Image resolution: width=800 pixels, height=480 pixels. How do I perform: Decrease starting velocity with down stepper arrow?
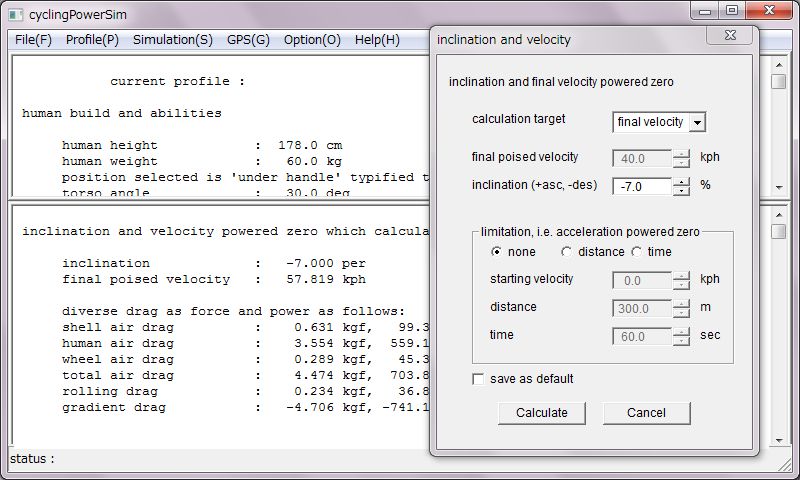click(681, 285)
